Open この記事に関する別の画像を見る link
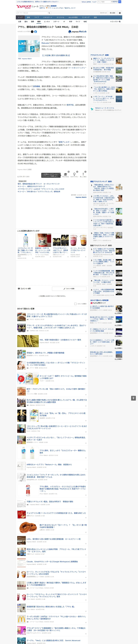 pos(56,55)
